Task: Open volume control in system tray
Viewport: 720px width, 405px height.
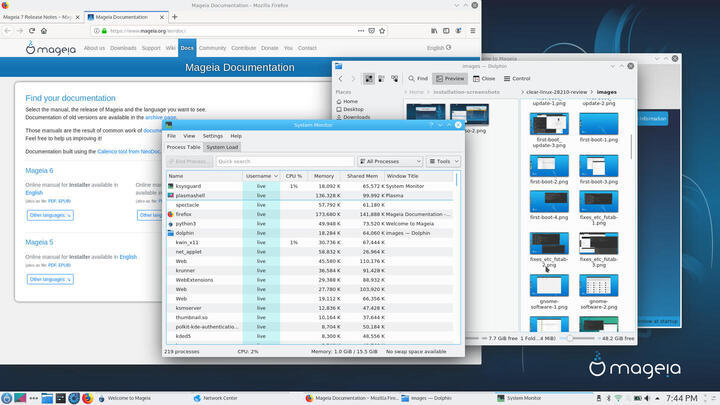Action: pos(647,398)
